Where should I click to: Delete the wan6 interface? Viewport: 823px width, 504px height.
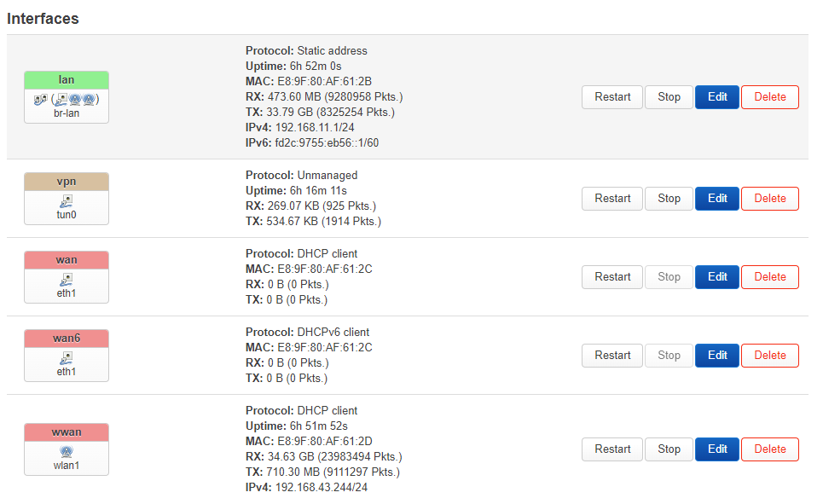point(769,356)
